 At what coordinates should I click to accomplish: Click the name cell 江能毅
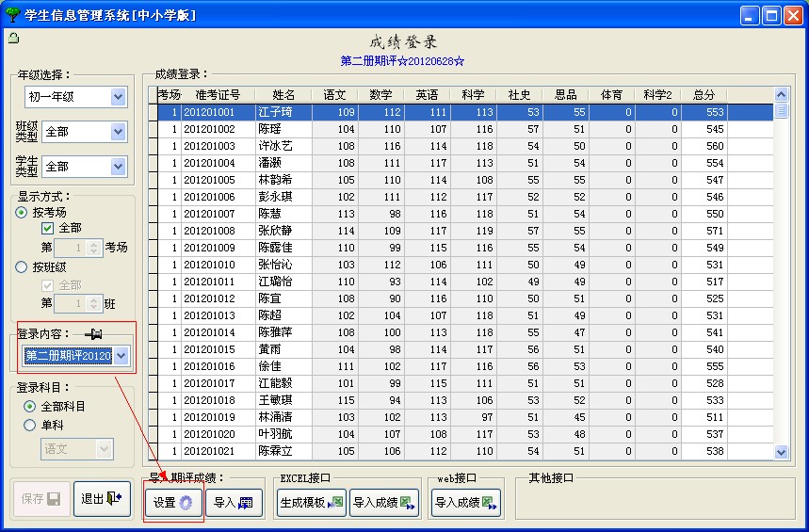[x=283, y=383]
